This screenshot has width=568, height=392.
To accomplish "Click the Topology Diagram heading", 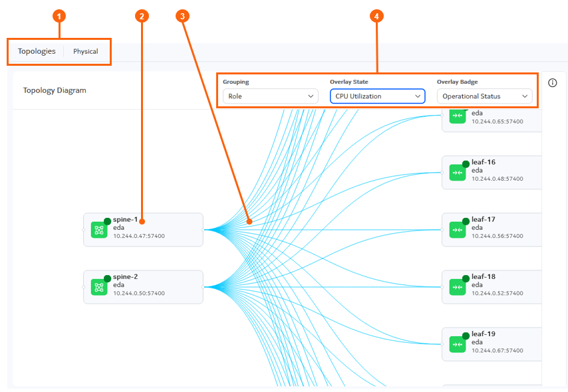I will point(55,90).
